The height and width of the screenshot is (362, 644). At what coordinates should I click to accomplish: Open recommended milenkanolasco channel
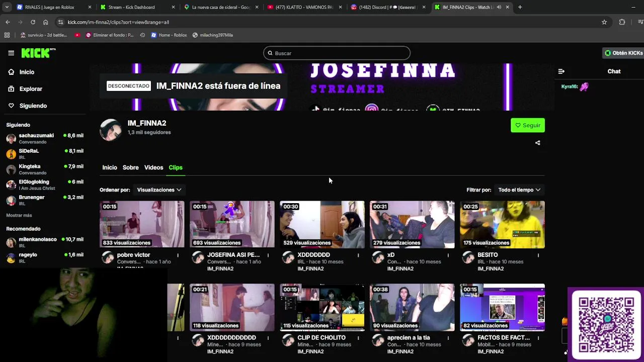(x=45, y=242)
